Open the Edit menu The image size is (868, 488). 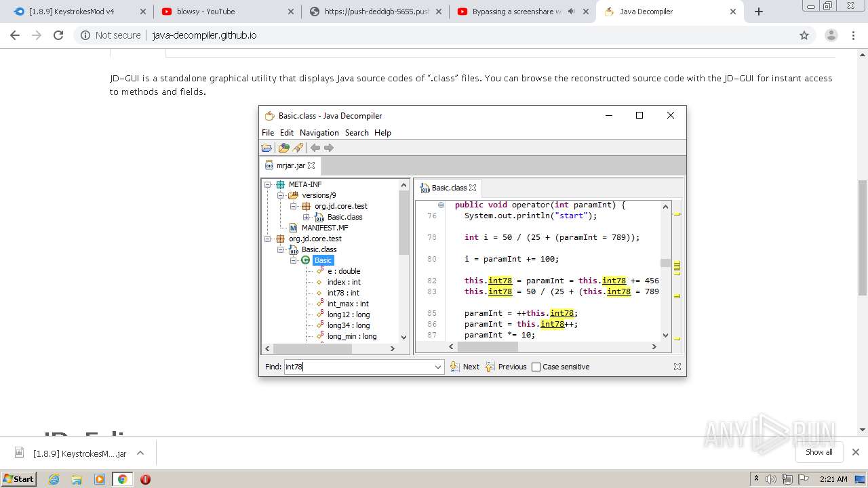[287, 133]
